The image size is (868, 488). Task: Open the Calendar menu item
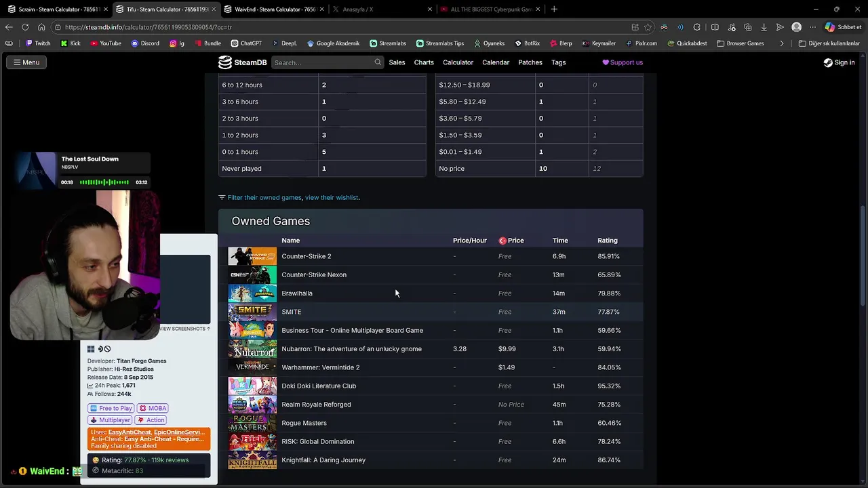(496, 62)
